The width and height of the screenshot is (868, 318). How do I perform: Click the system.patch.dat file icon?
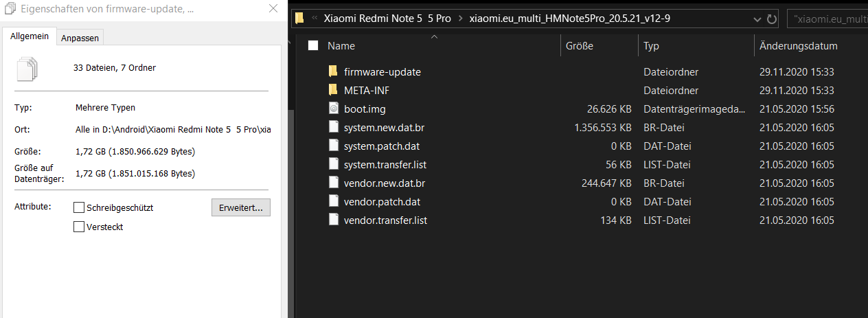click(333, 146)
